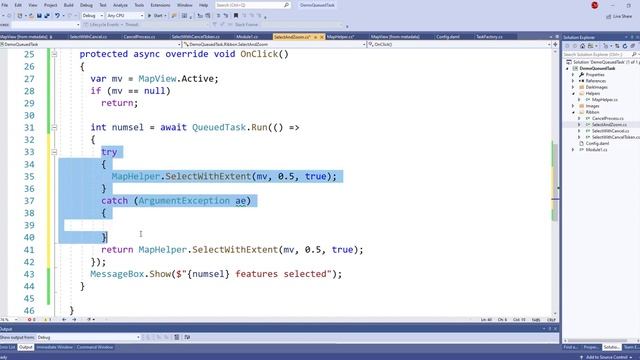Select CancelProcess.cs in Solution Explorer
Screen dimensions: 640x360
pyautogui.click(x=607, y=118)
